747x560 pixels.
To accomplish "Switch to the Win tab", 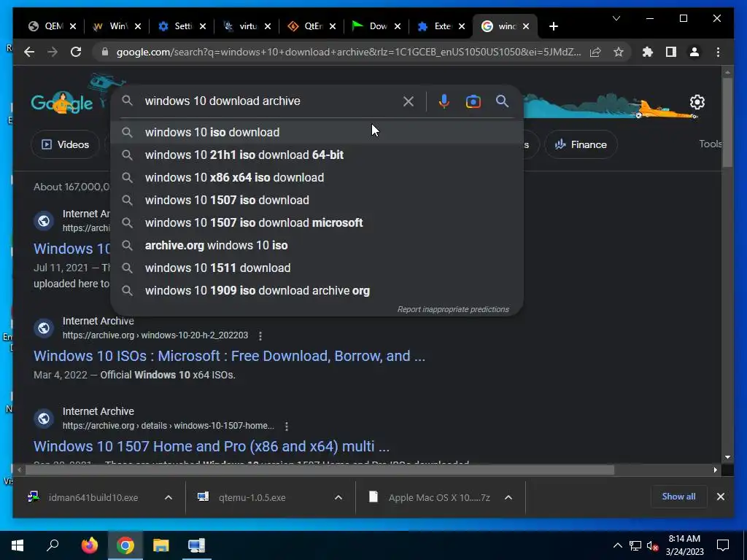I will [112, 26].
